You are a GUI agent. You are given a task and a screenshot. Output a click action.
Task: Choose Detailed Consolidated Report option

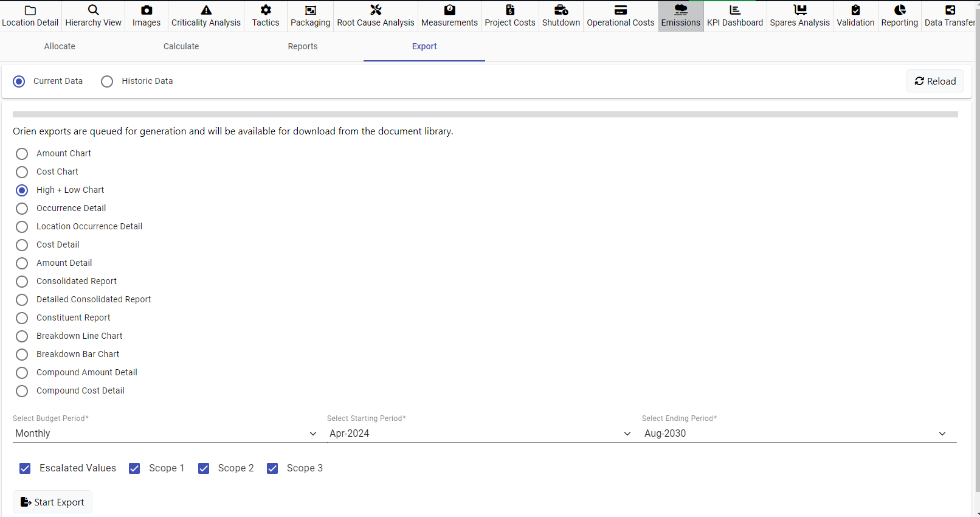22,300
